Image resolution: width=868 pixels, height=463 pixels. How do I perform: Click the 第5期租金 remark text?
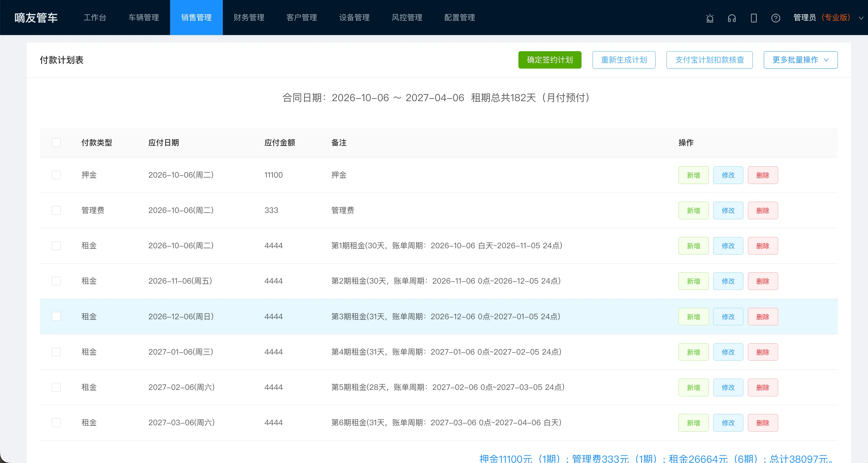click(x=448, y=387)
